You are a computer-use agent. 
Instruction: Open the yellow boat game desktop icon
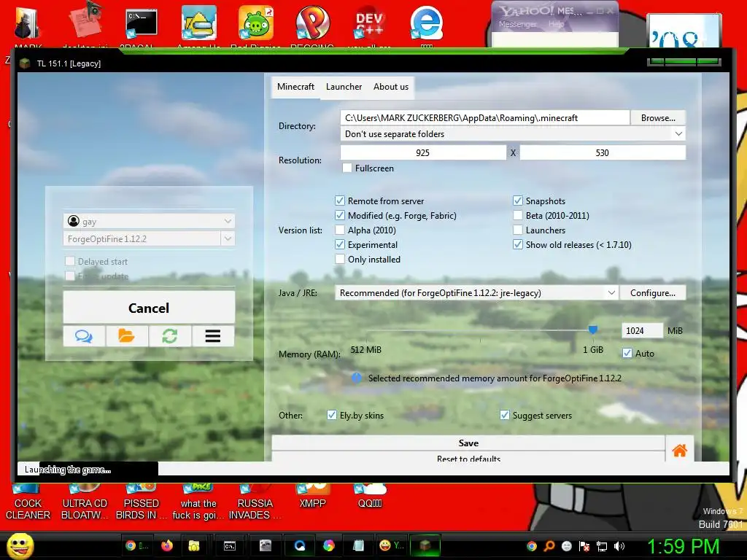198,23
